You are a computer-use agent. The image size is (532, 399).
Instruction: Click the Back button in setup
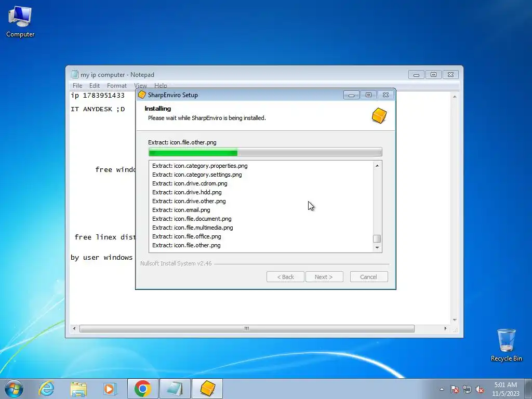pos(285,277)
